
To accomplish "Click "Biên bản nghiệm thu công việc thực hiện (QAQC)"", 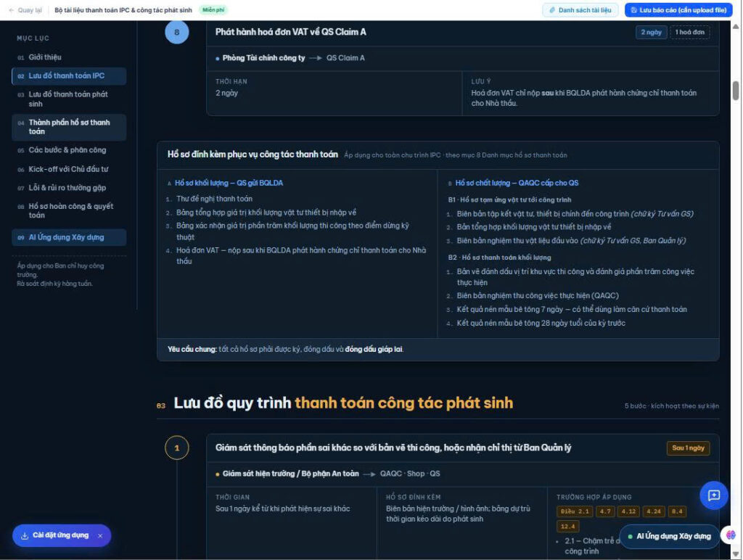I will pyautogui.click(x=538, y=296).
